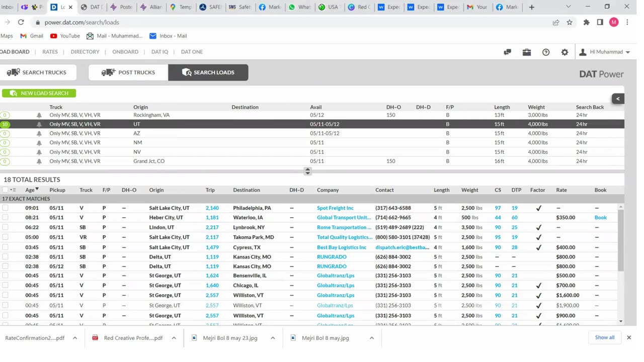Open the RATES menu
The height and width of the screenshot is (362, 644).
click(x=50, y=52)
